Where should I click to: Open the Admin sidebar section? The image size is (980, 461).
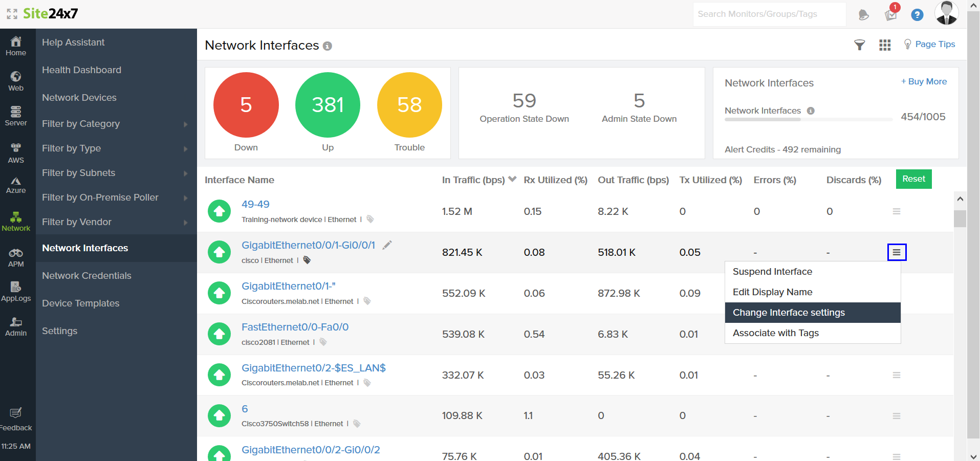point(16,326)
